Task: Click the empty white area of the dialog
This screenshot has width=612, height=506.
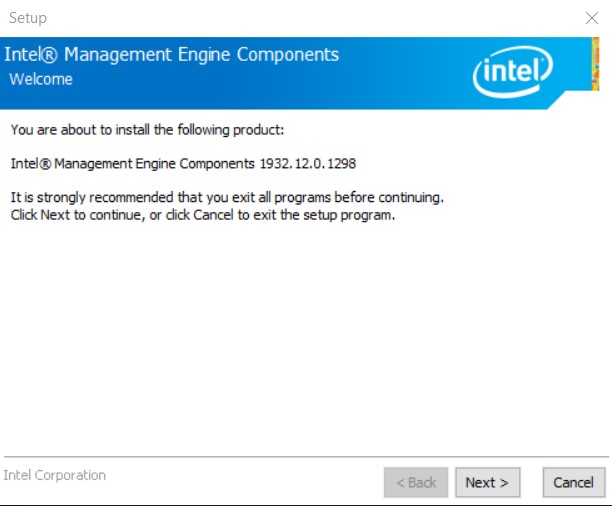Action: click(x=300, y=340)
